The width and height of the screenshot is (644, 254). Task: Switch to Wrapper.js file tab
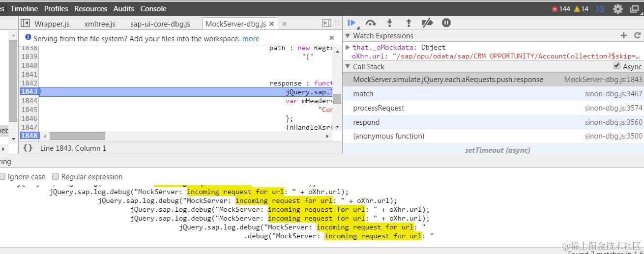(52, 24)
